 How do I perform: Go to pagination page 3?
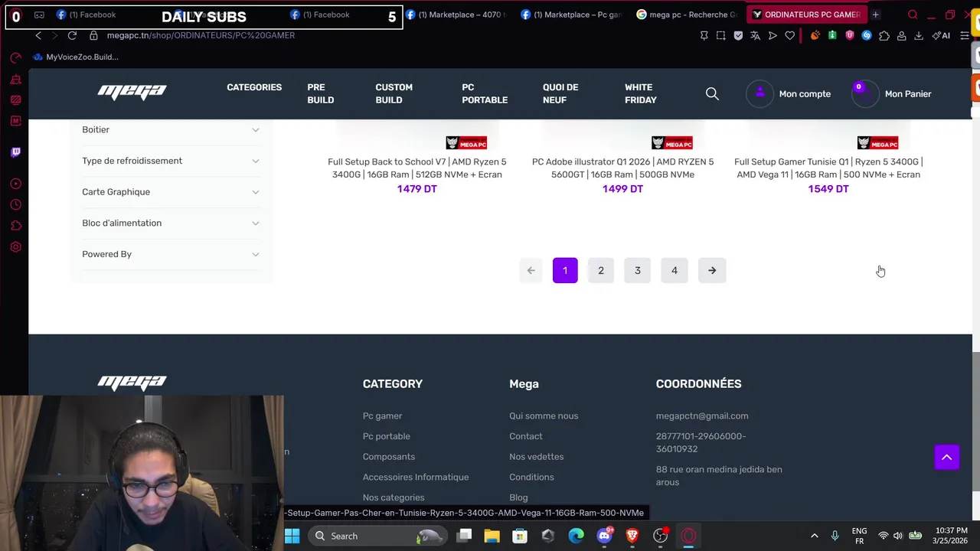637,270
